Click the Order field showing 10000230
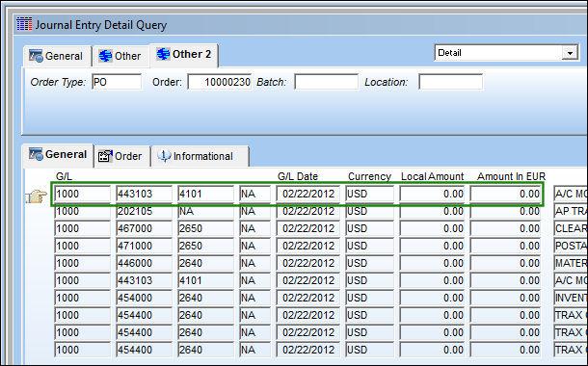Image resolution: width=588 pixels, height=366 pixels. [x=220, y=82]
